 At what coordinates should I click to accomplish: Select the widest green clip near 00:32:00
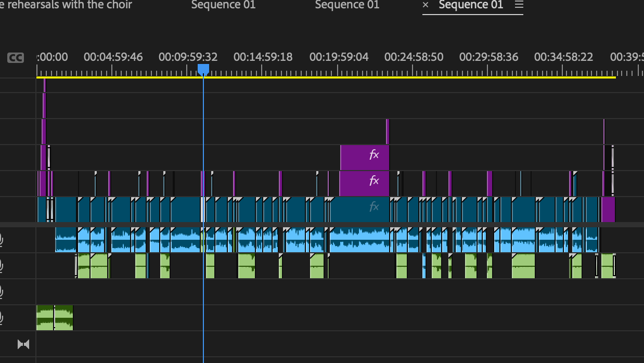pos(523,266)
